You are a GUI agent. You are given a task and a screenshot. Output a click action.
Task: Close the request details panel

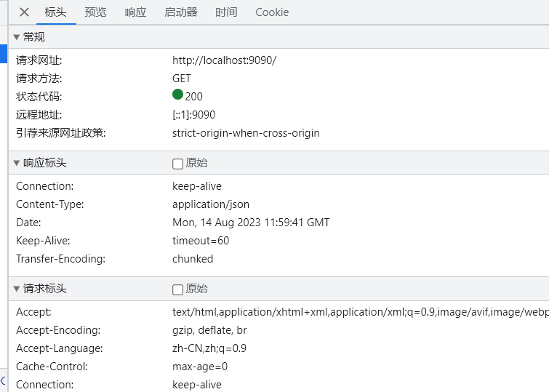coord(24,12)
